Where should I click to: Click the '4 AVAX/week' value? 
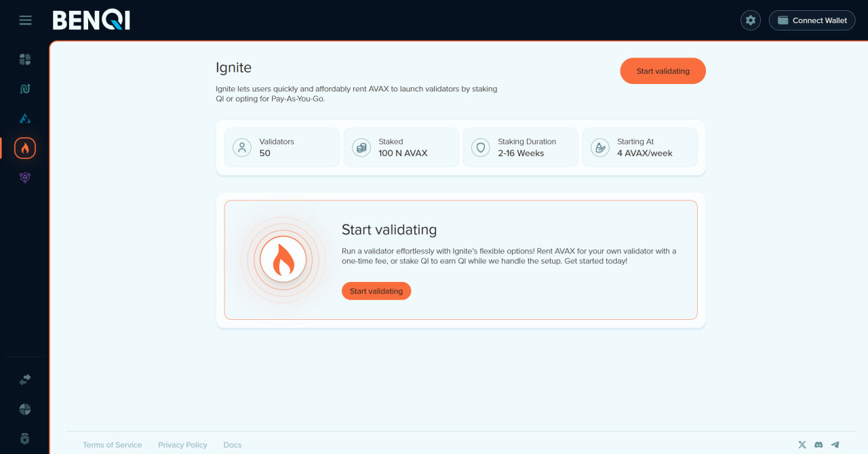pos(645,153)
